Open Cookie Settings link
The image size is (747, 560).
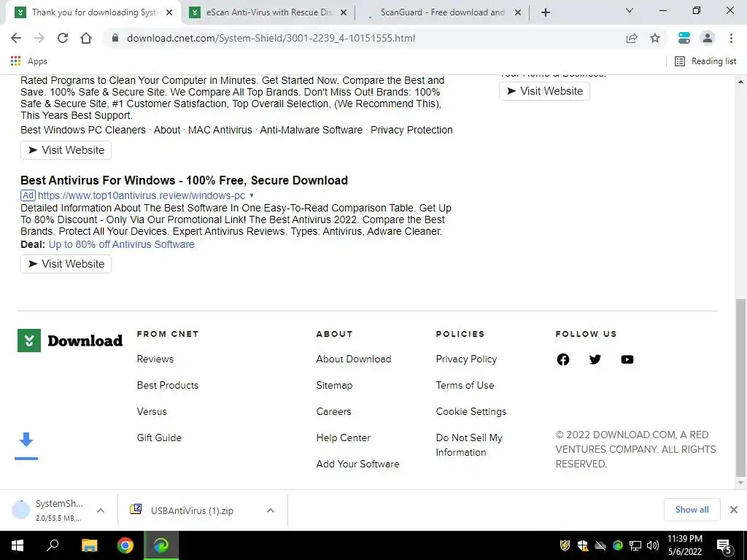tap(471, 411)
